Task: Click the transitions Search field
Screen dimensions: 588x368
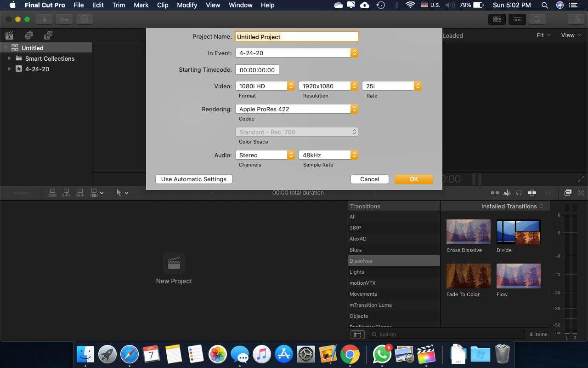Action: [447, 334]
